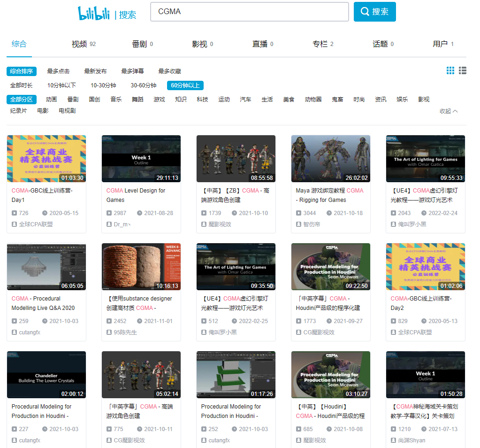This screenshot has width=480, height=448.
Task: Filter by 纪录片 category
Action: pyautogui.click(x=18, y=111)
